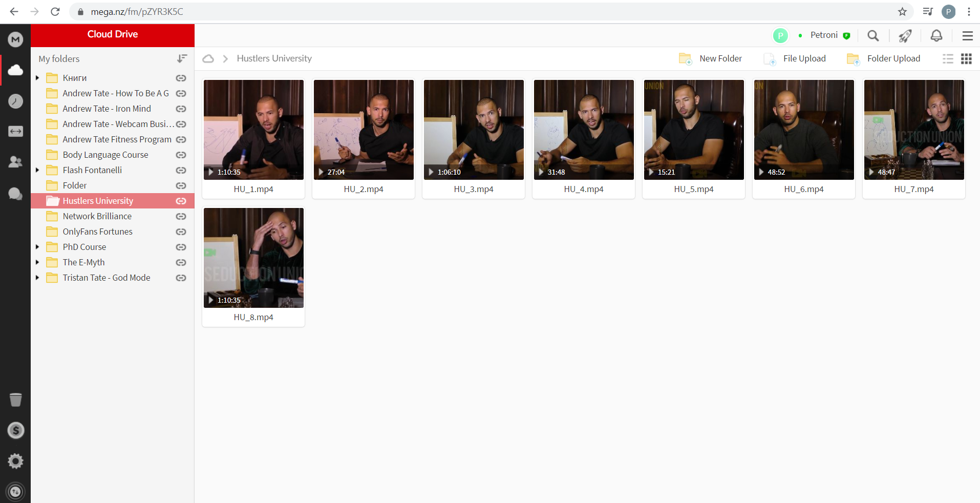Image resolution: width=980 pixels, height=503 pixels.
Task: Open the browser media control icon
Action: 927,11
